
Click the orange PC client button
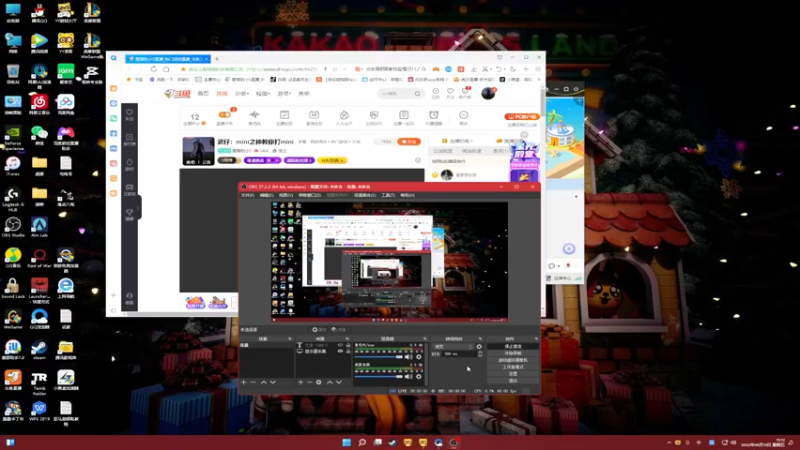coord(522,117)
